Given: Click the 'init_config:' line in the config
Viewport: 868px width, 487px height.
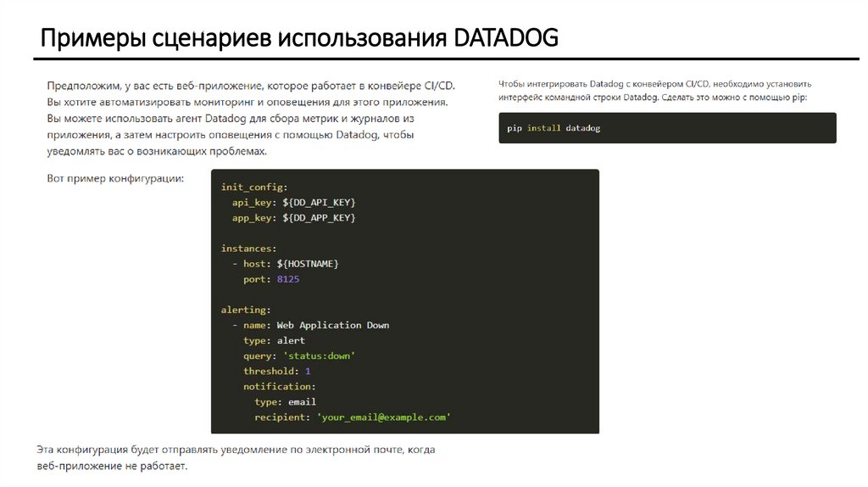Looking at the screenshot, I should pos(254,188).
